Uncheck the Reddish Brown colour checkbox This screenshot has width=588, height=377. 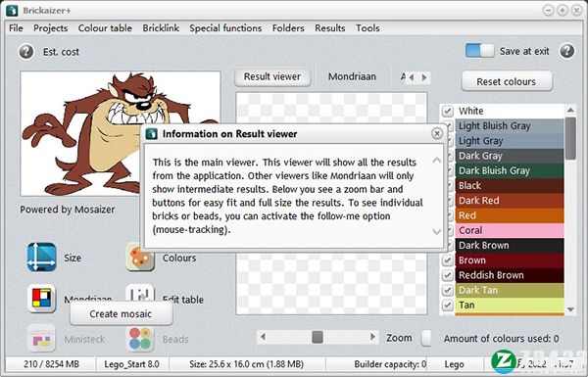click(448, 275)
